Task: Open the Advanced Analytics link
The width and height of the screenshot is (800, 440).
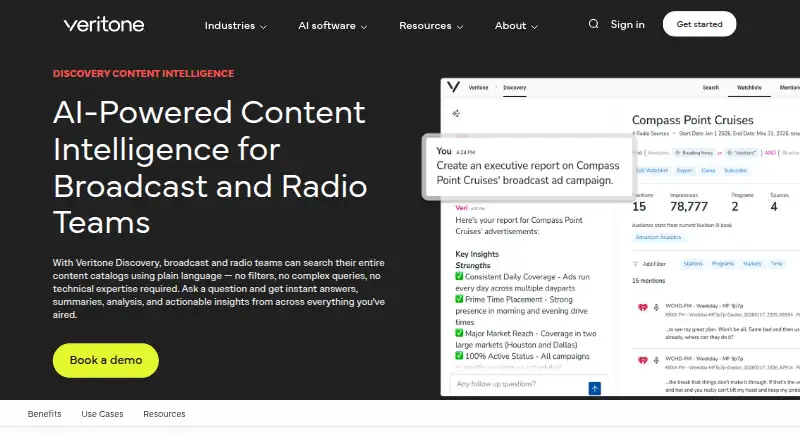Action: [658, 237]
